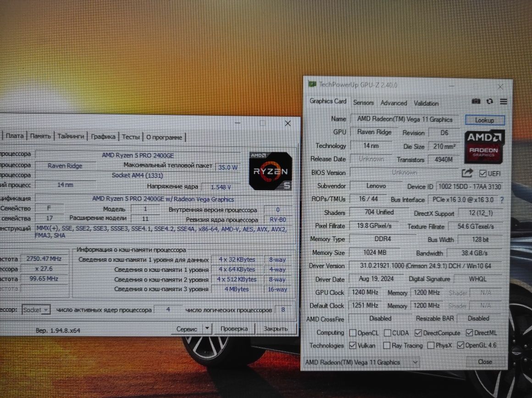Open the Плата tab in CPU-Z
Screen dimensions: 532x398
[x=15, y=136]
